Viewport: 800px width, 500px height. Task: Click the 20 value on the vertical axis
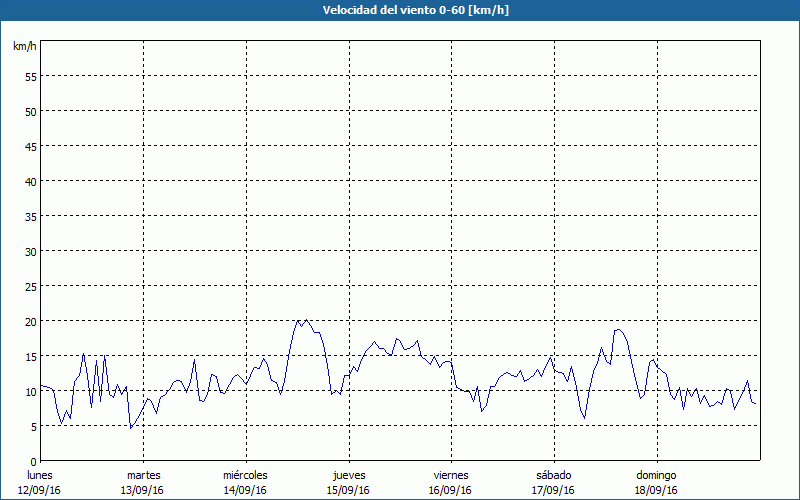[x=30, y=321]
